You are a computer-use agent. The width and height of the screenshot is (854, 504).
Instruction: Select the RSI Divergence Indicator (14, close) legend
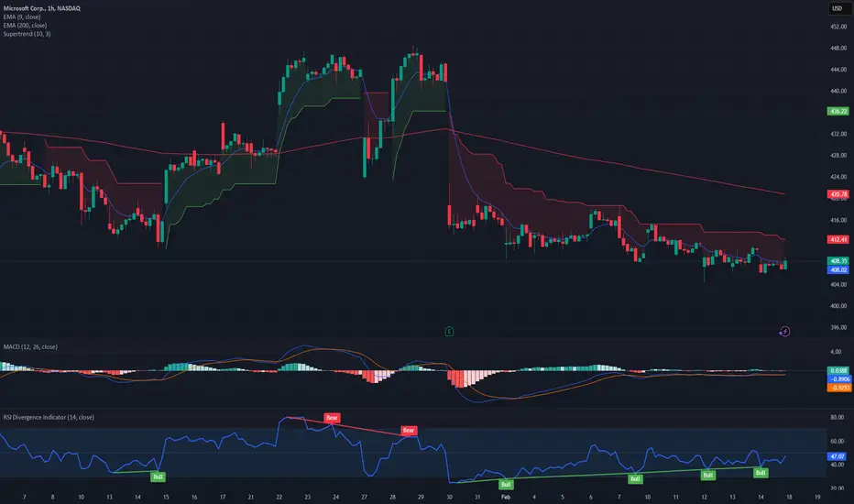pos(49,417)
